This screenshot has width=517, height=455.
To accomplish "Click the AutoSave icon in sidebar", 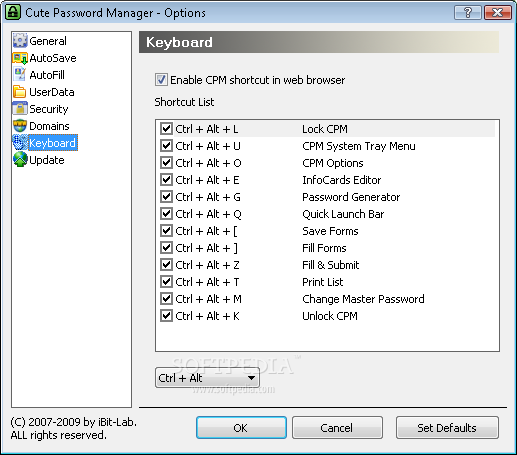I will (20, 58).
